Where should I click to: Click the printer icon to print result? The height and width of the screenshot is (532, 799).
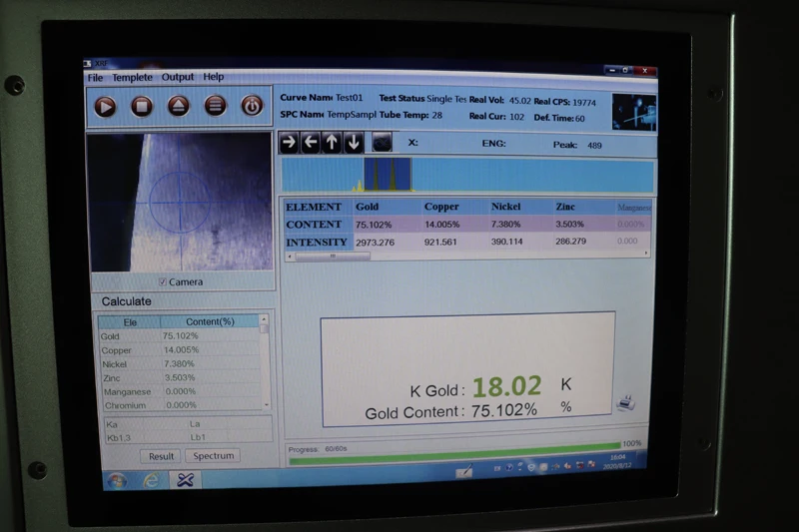point(627,404)
